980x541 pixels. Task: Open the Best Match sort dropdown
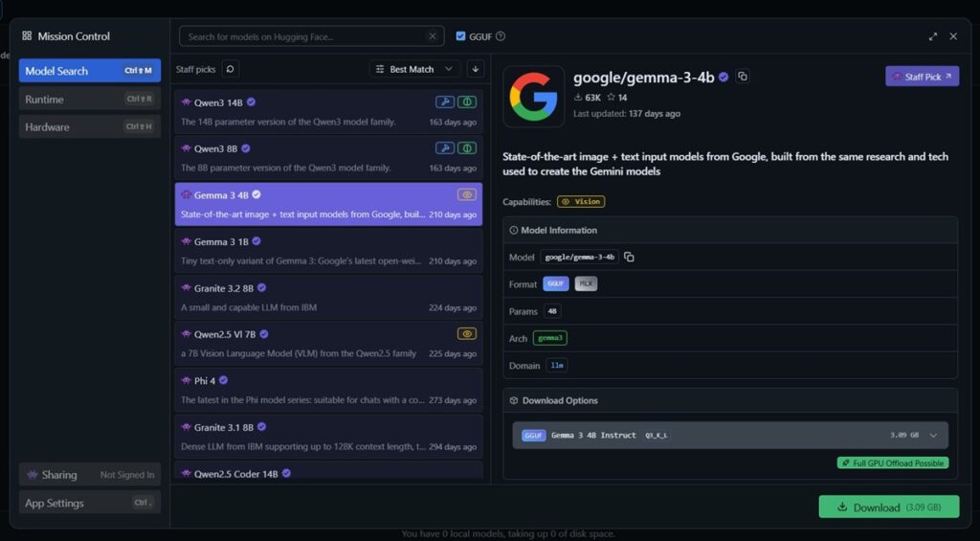coord(414,69)
